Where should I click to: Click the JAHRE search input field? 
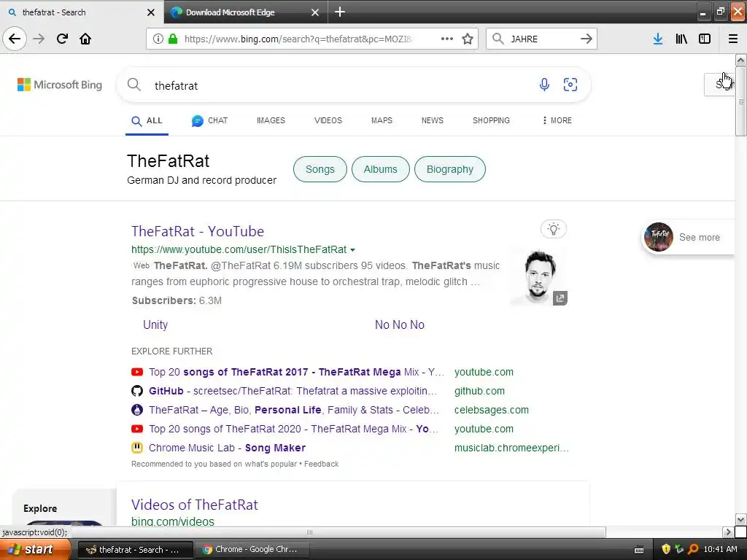(x=542, y=39)
